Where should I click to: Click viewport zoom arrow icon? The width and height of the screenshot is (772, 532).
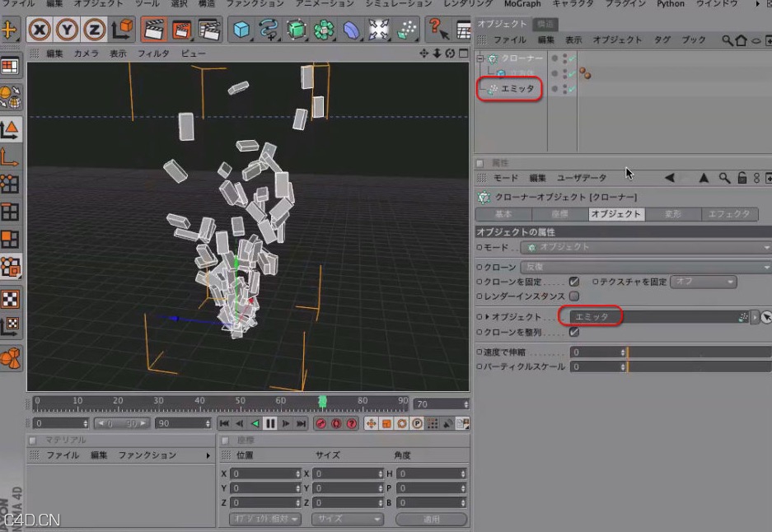point(437,54)
